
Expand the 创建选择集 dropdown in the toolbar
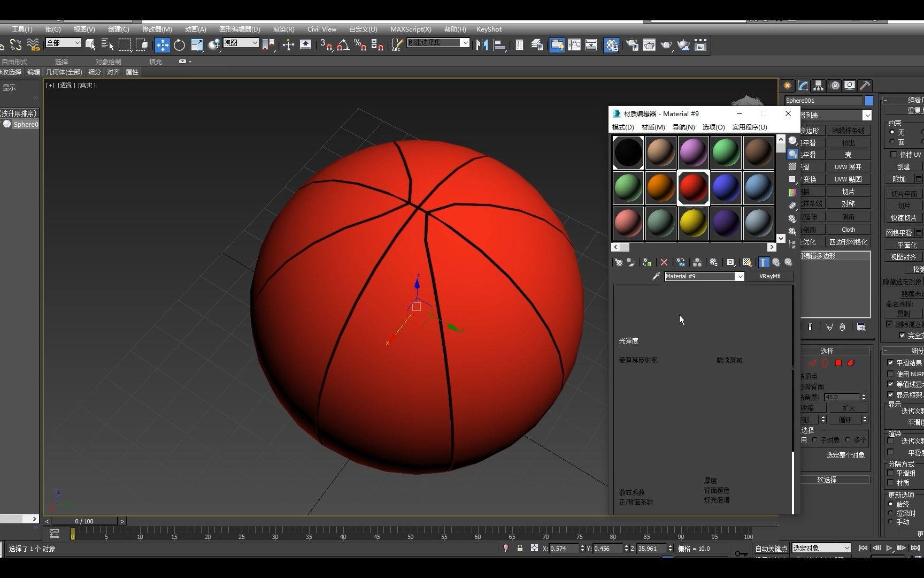(x=466, y=42)
